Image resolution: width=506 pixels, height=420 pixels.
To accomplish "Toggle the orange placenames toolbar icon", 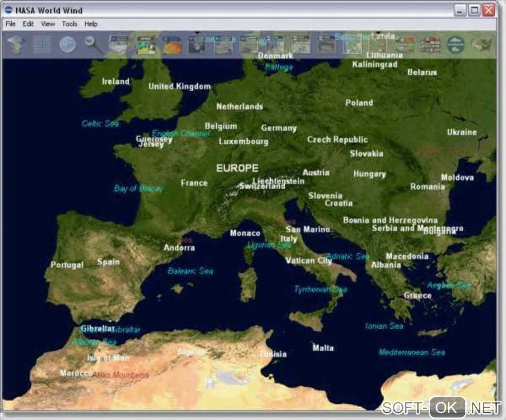I will click(x=405, y=44).
